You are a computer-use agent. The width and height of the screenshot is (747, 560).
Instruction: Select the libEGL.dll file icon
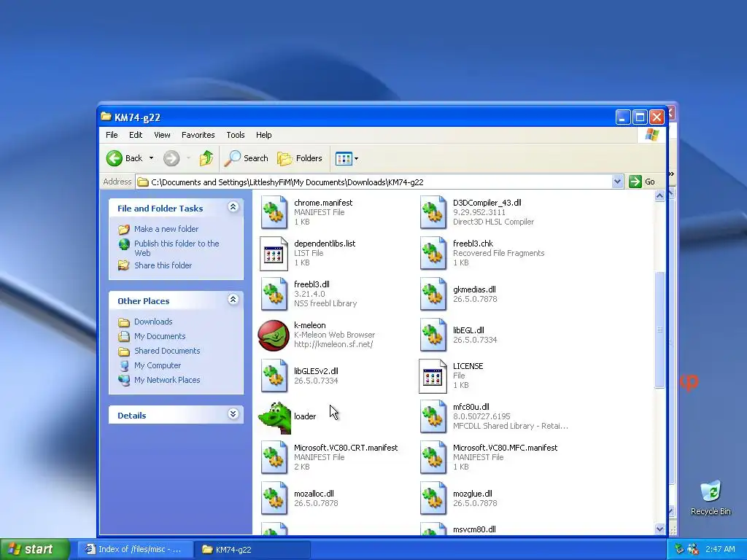coord(433,335)
